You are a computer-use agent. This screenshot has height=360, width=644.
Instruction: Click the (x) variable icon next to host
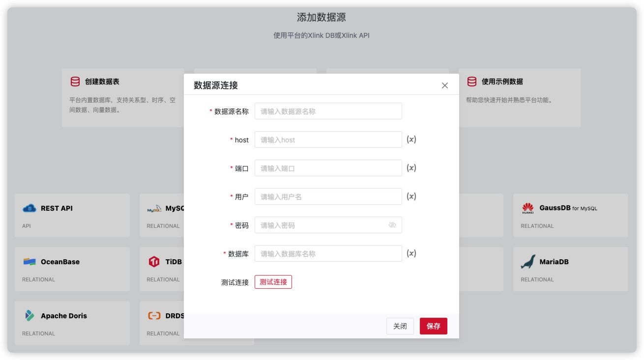411,139
